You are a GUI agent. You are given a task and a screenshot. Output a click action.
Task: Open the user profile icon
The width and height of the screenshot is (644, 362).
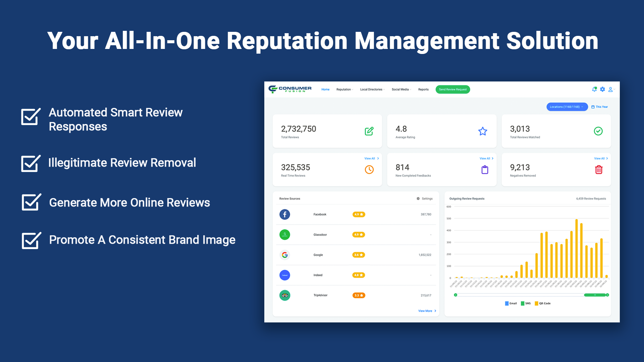tap(611, 89)
